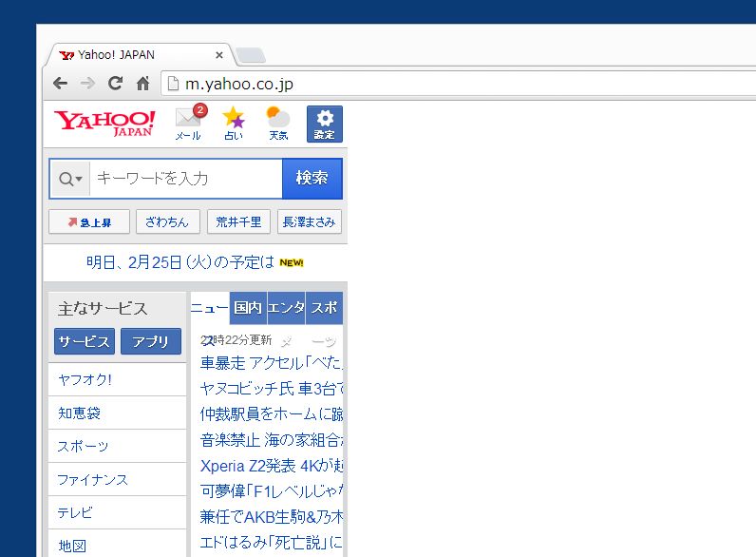Open the ヤヌコビッチ氏 車3台 headline
This screenshot has width=756, height=557.
271,389
